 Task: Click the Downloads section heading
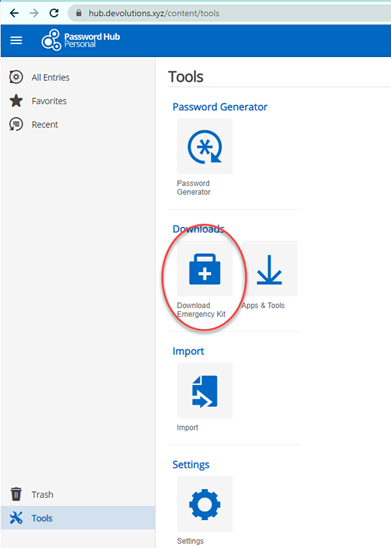(198, 229)
